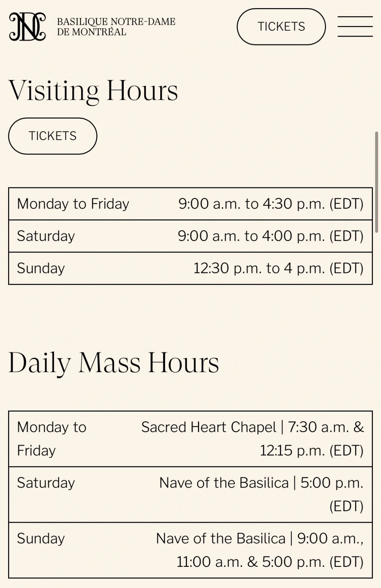Click the TICKETS button under Visiting Hours
The height and width of the screenshot is (588, 381).
click(53, 136)
